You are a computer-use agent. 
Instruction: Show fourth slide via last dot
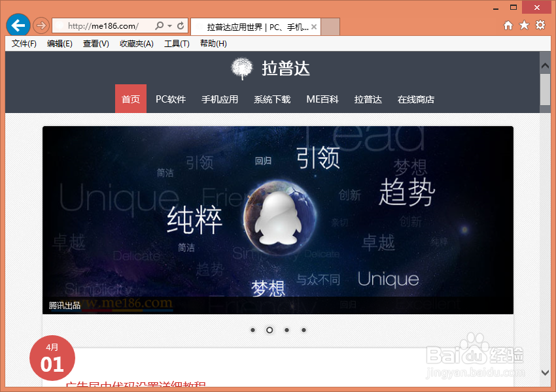tap(304, 330)
